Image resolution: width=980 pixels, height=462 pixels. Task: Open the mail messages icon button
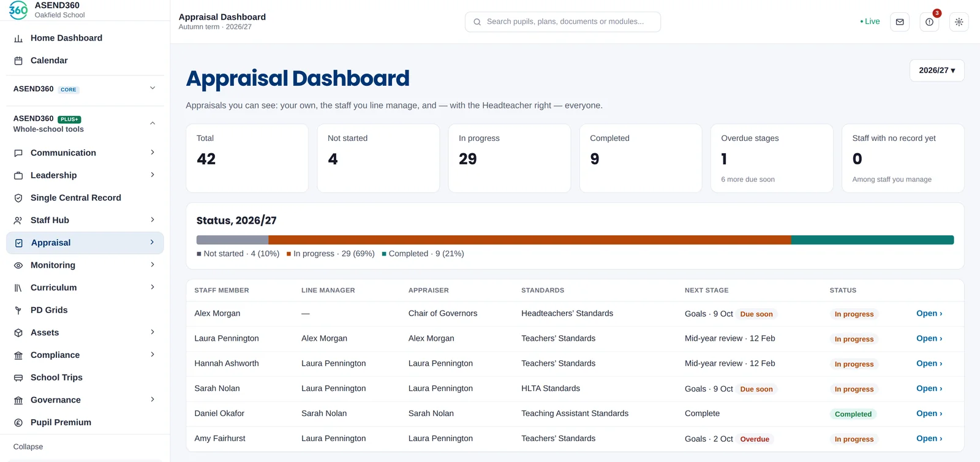900,22
